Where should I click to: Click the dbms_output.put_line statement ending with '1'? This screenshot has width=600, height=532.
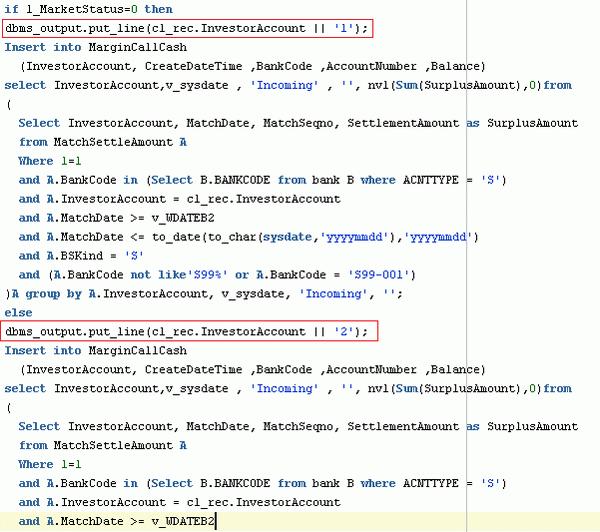187,28
